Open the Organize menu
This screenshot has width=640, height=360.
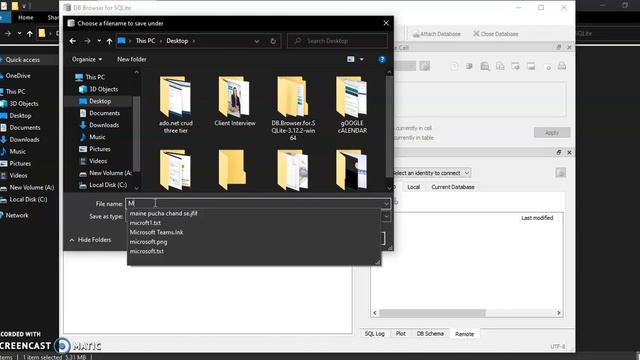tap(87, 59)
